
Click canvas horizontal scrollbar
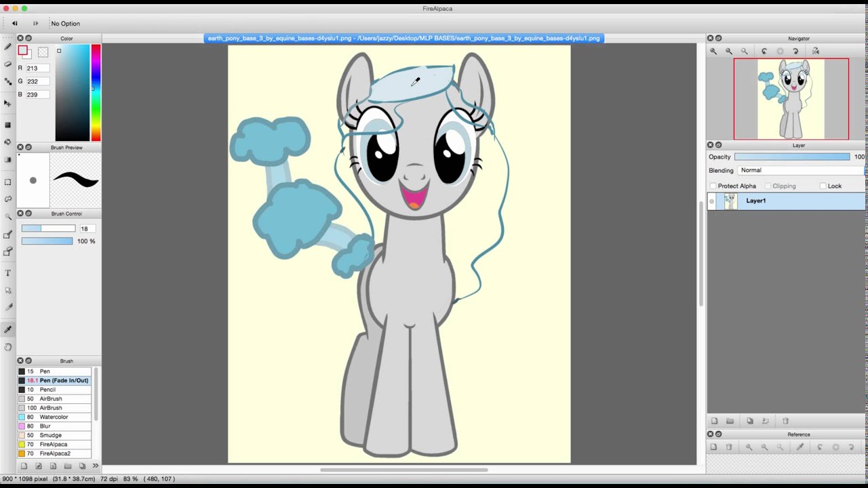pos(403,470)
